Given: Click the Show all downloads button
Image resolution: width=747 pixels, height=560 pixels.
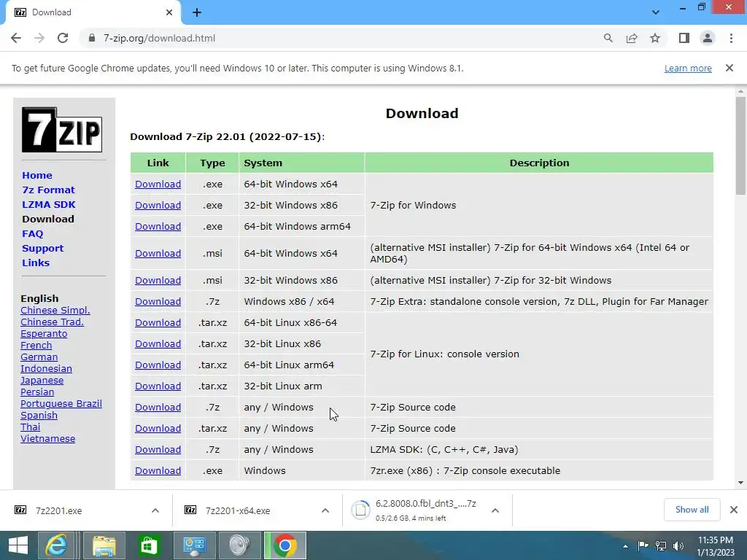Looking at the screenshot, I should (692, 510).
